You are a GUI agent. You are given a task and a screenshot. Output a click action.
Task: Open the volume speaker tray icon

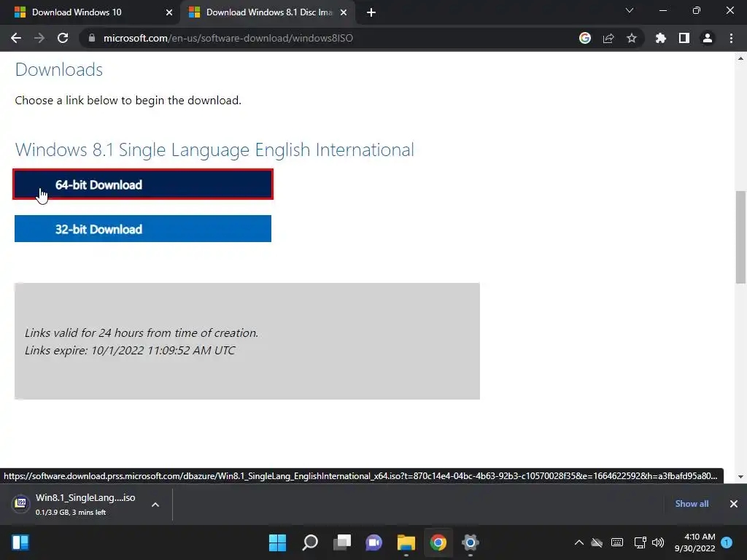click(x=658, y=542)
